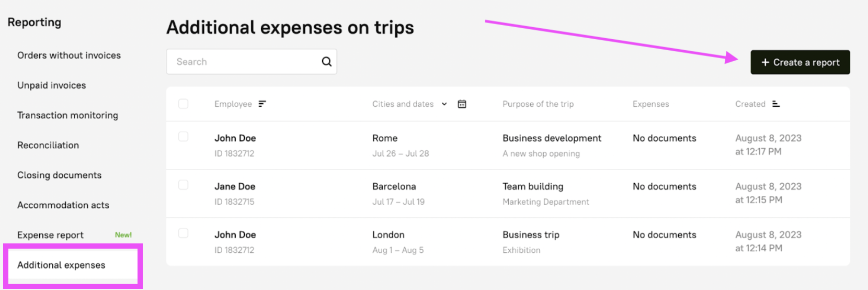Sort by Created column icon
Image resolution: width=868 pixels, height=290 pixels.
tap(776, 104)
